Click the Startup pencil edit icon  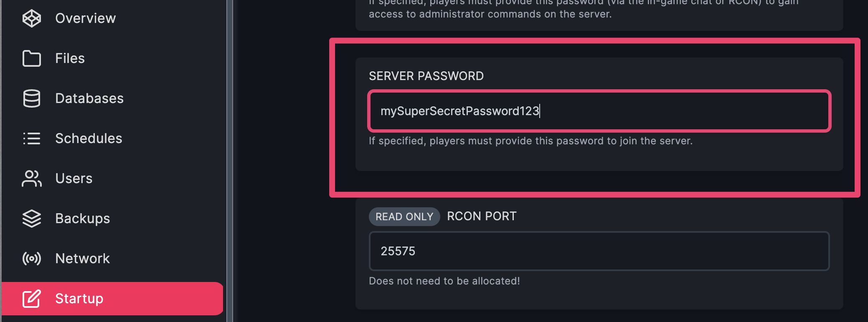(32, 299)
